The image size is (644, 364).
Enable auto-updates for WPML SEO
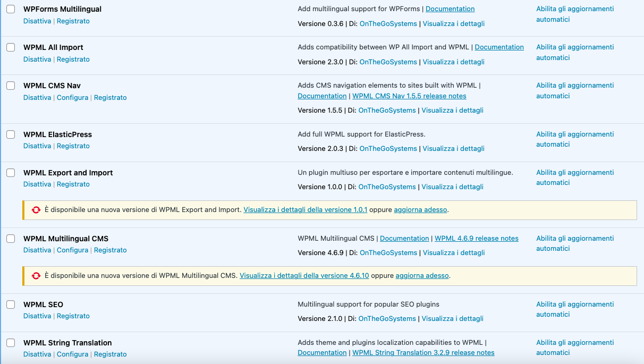[x=575, y=309]
